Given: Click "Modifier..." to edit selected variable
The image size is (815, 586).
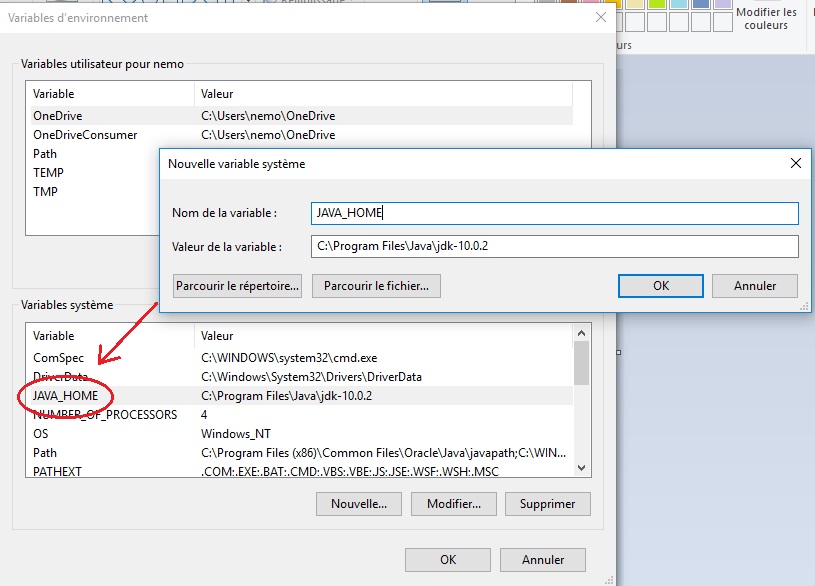Looking at the screenshot, I should (x=453, y=504).
